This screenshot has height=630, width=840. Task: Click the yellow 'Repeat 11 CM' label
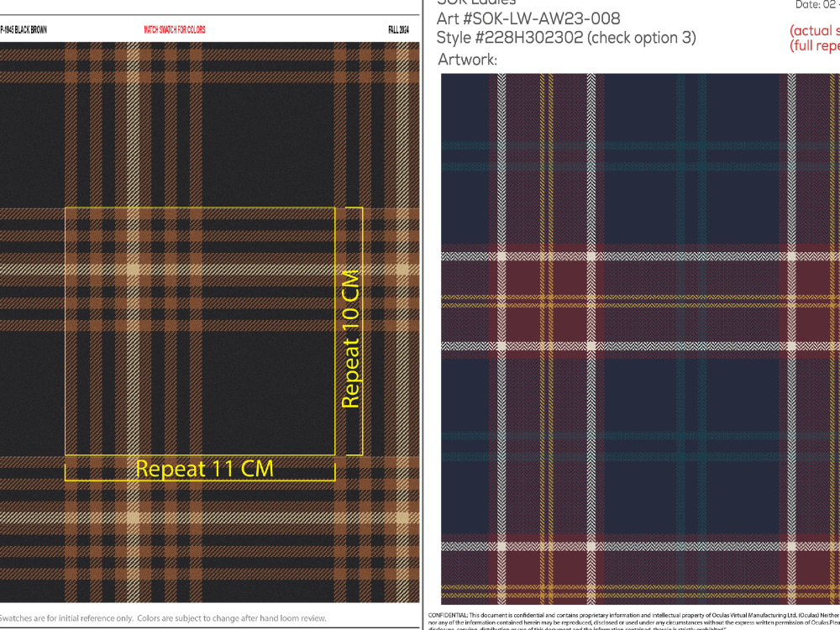pos(205,469)
